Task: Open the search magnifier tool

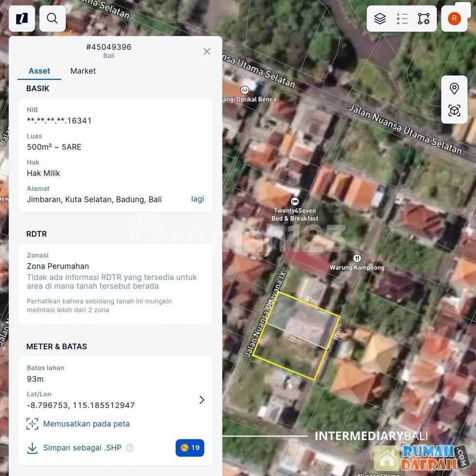Action: point(52,18)
